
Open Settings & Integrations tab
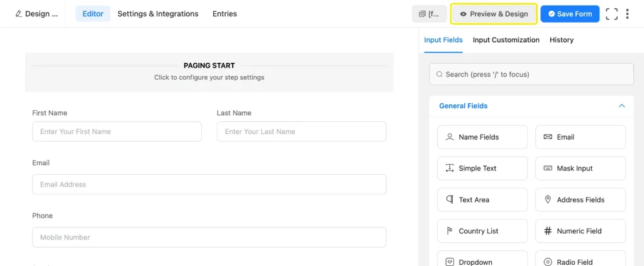(158, 14)
